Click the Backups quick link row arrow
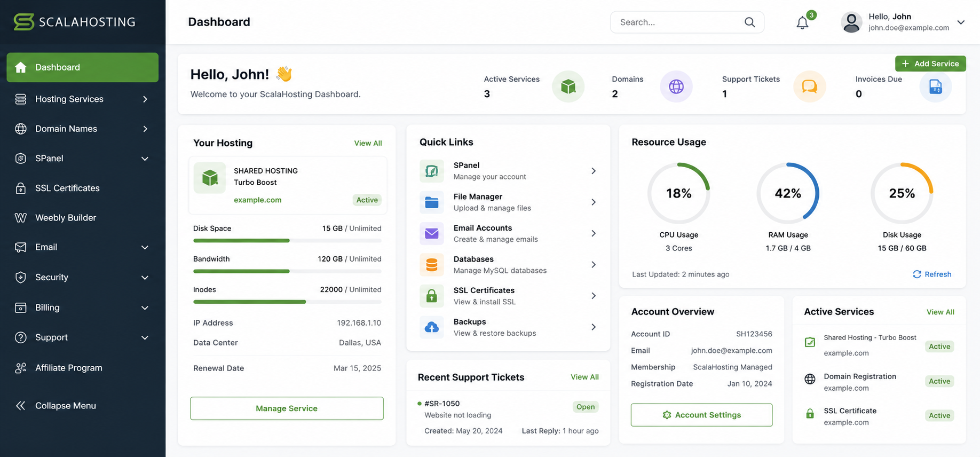The height and width of the screenshot is (457, 980). point(594,327)
